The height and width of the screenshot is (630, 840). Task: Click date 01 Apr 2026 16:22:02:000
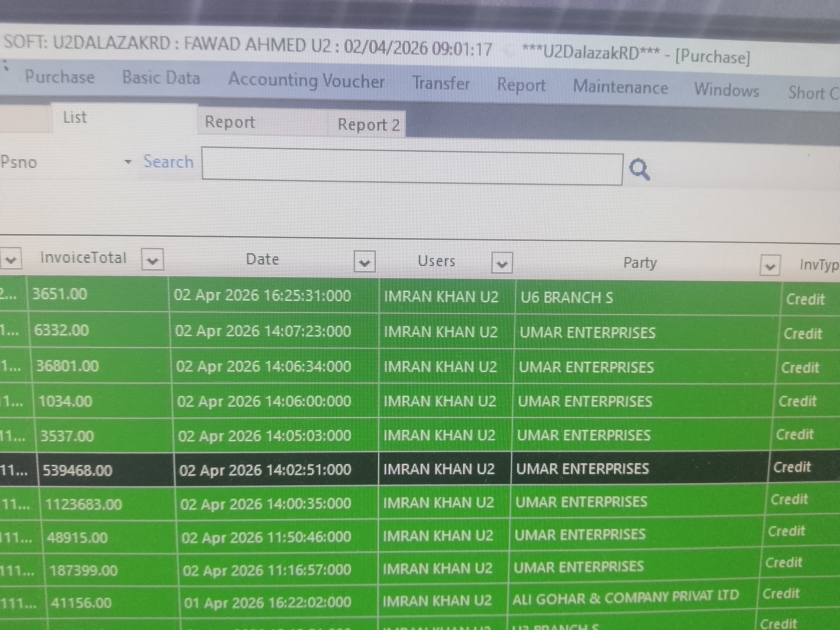(267, 602)
